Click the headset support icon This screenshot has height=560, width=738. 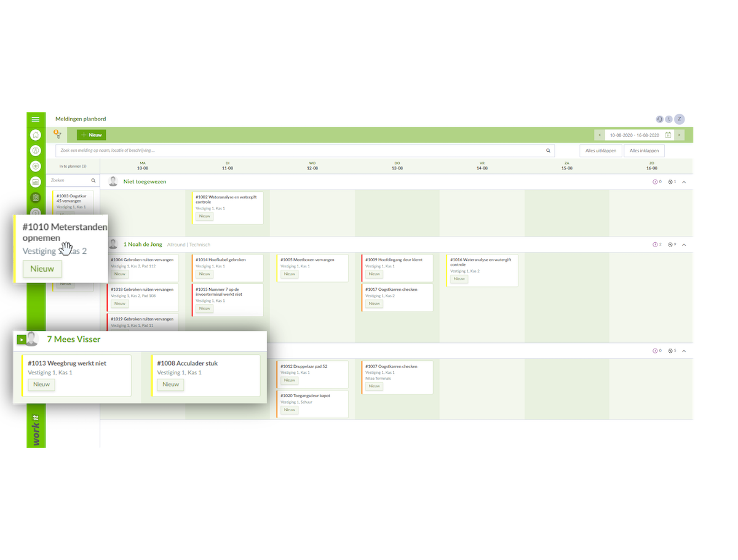[659, 119]
